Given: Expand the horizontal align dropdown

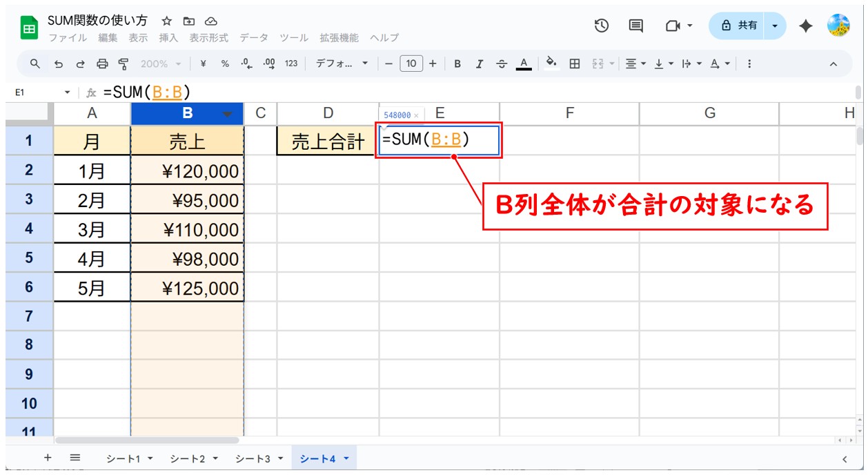Looking at the screenshot, I should click(635, 64).
